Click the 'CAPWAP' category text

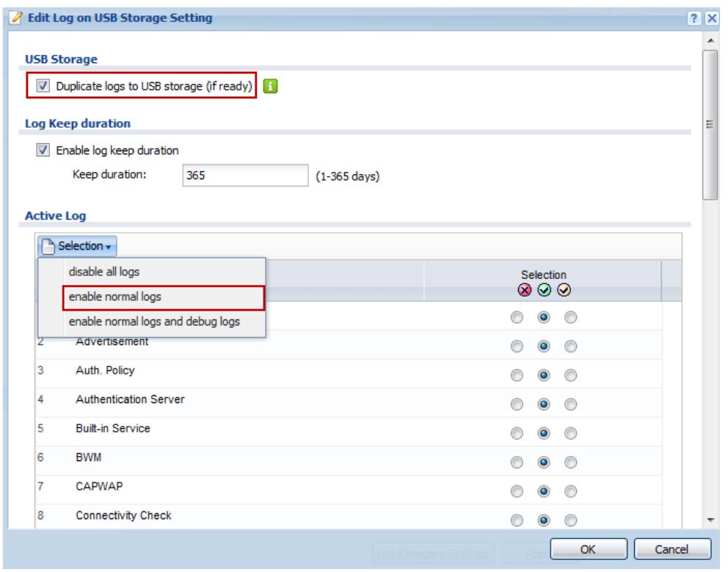click(x=99, y=486)
